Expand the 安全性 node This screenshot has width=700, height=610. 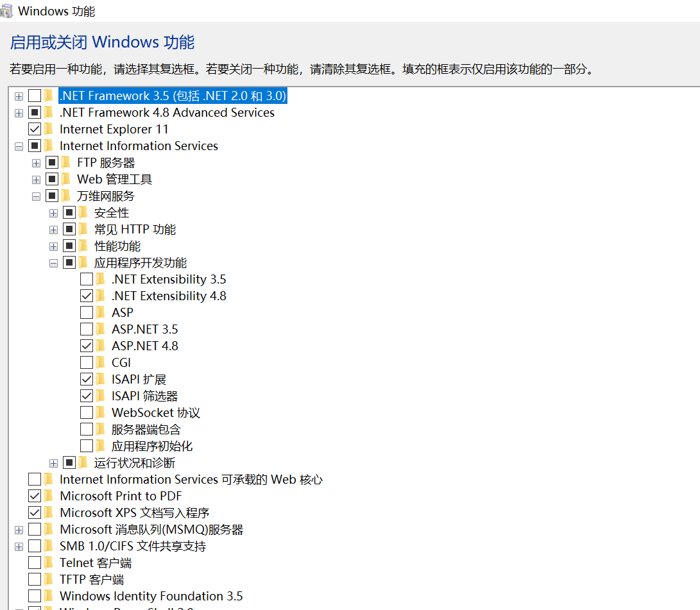53,214
